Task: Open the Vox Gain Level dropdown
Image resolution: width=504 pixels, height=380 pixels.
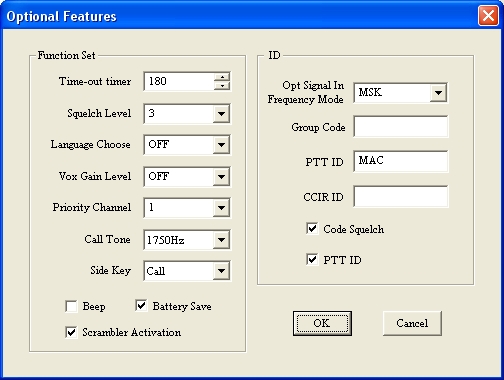Action: [x=221, y=176]
